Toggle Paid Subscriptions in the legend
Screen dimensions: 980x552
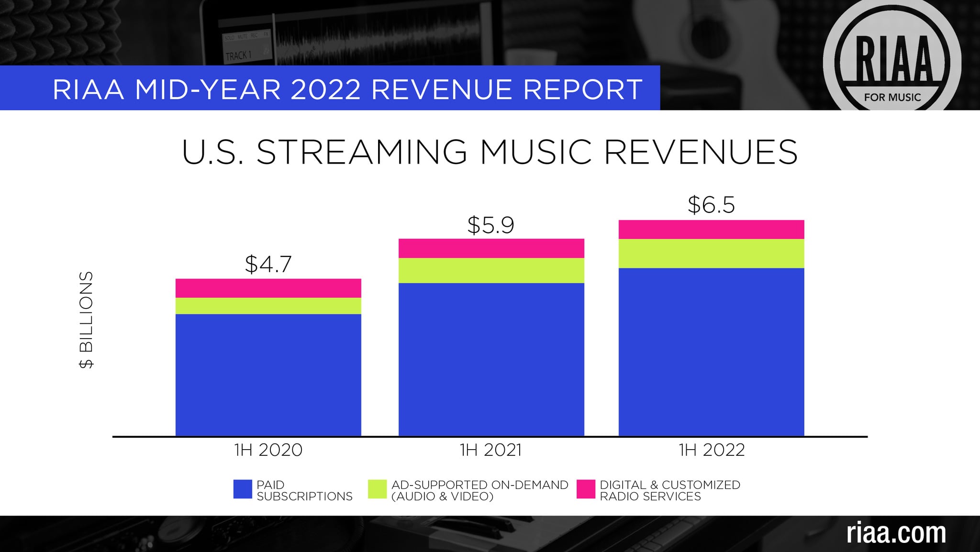(x=305, y=489)
